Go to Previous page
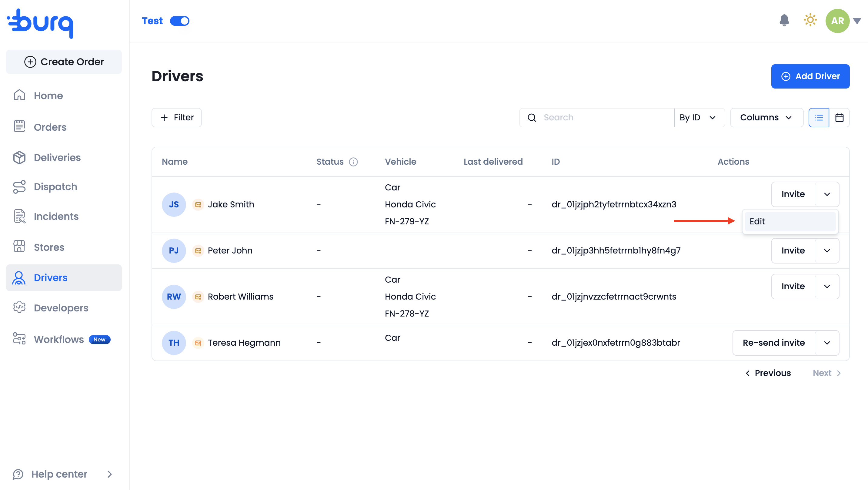The width and height of the screenshot is (868, 490). [x=768, y=373]
